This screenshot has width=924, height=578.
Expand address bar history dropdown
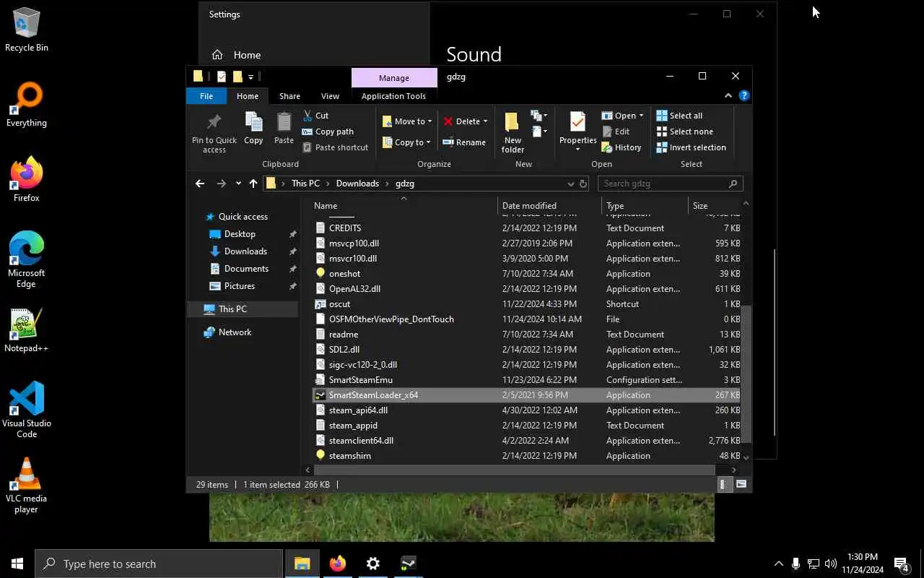(570, 184)
